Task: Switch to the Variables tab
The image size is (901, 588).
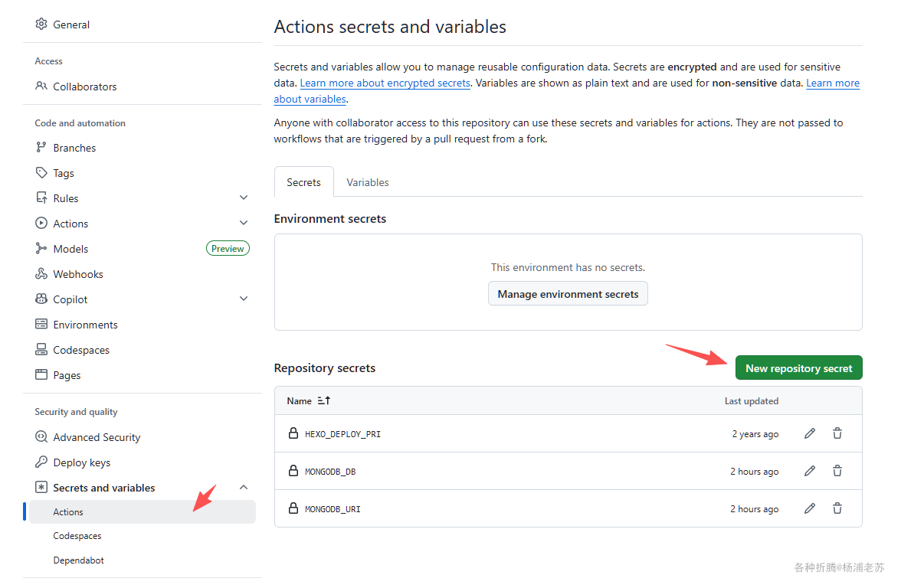Action: pyautogui.click(x=368, y=182)
